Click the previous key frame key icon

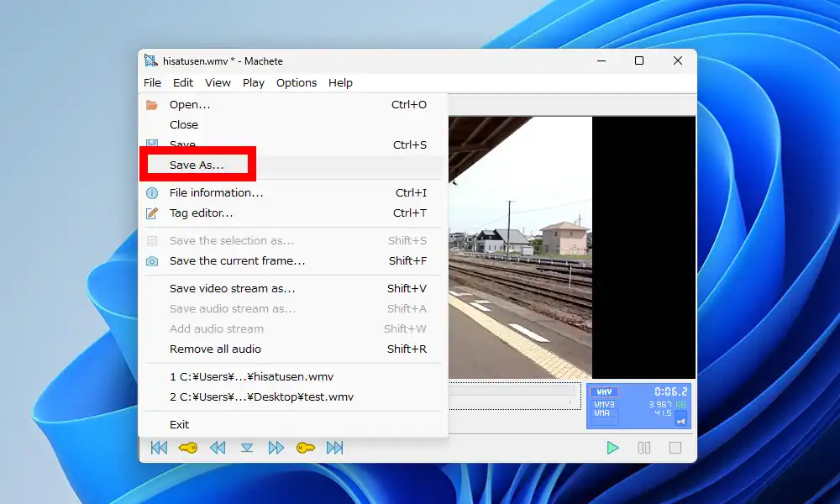[188, 448]
